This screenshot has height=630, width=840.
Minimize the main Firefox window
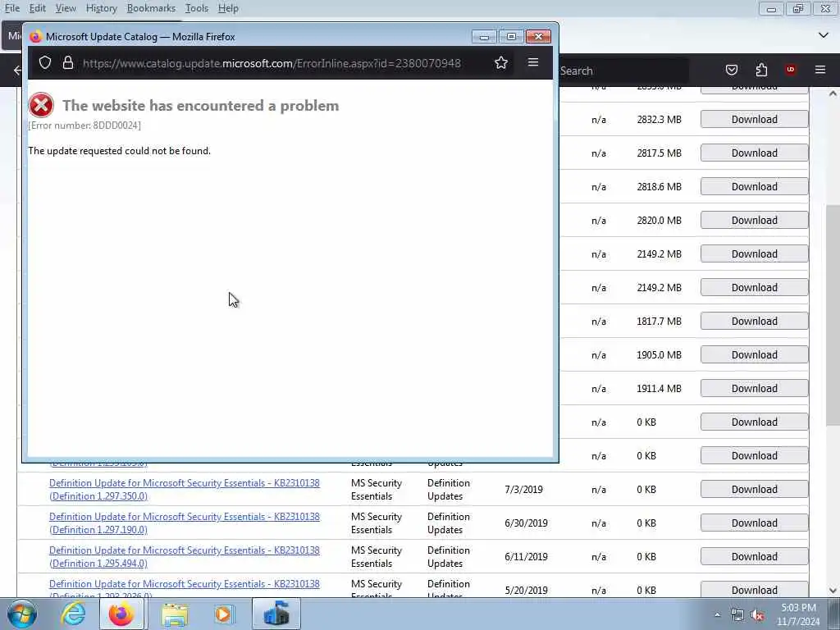771,8
